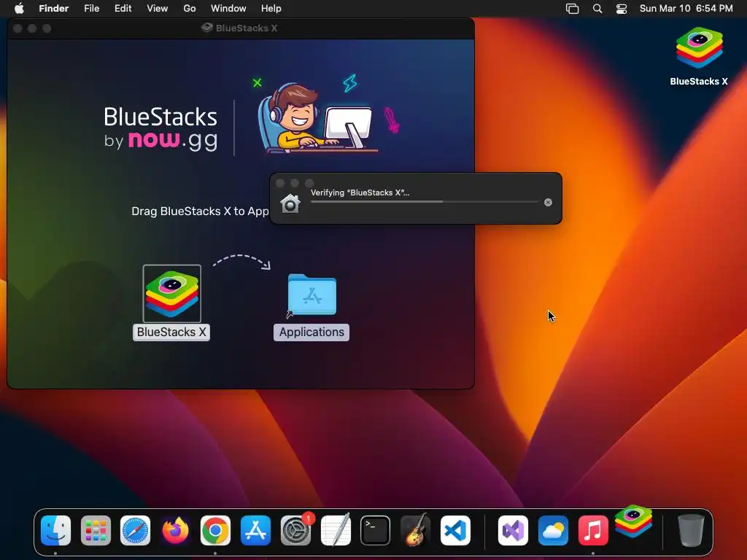Image resolution: width=747 pixels, height=560 pixels.
Task: Close the BlueStacks X installer window
Action: click(x=18, y=28)
